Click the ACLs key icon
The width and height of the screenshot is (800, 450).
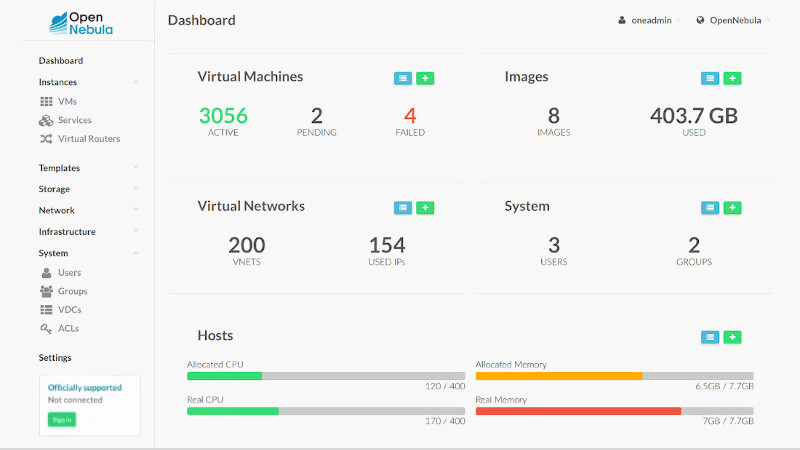coord(46,329)
